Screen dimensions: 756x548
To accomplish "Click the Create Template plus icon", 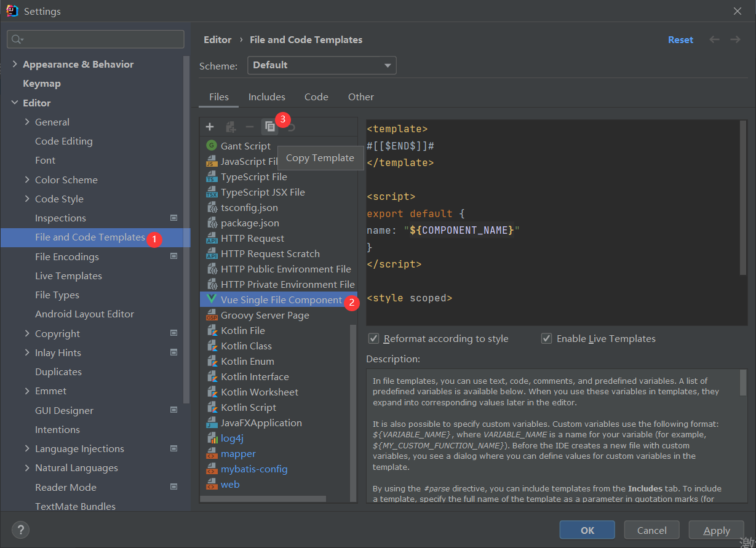I will 210,127.
